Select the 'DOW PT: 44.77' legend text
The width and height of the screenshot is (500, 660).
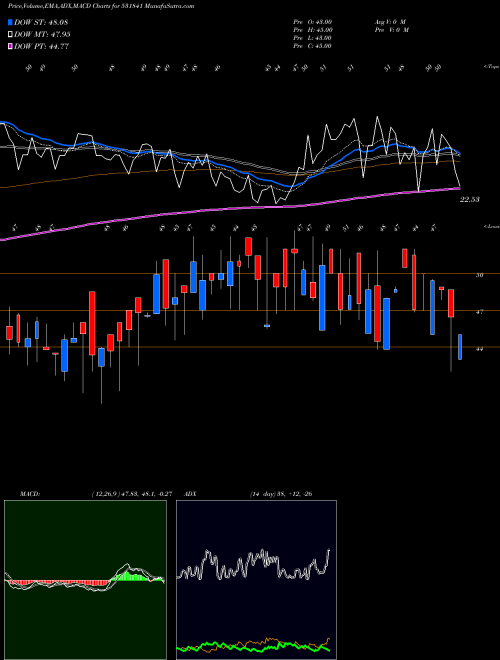[x=42, y=46]
